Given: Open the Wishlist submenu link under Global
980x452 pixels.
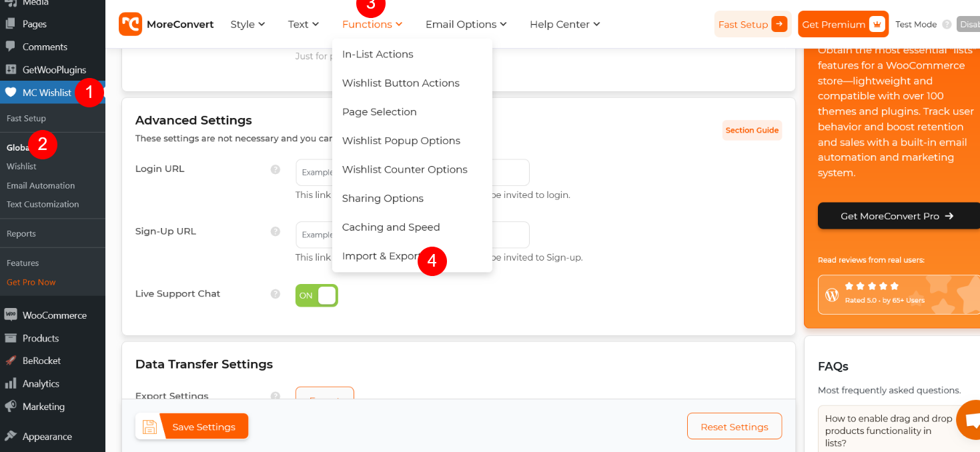Looking at the screenshot, I should tap(21, 167).
